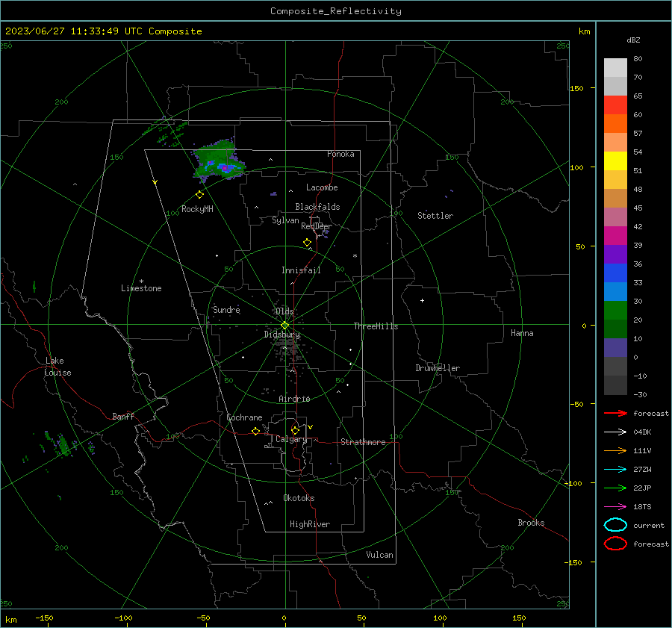Click the Limestone label

pos(141,288)
